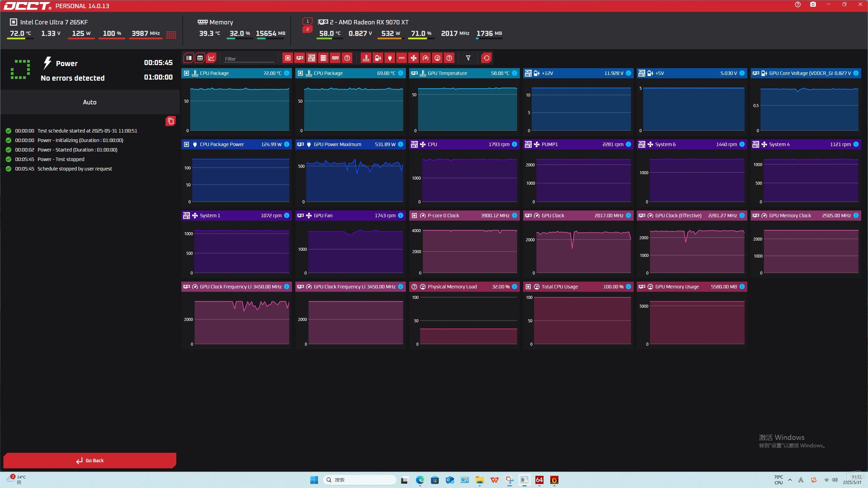Screen dimensions: 868x488
Task: Toggle the fan speed sensor filter
Action: pos(414,58)
